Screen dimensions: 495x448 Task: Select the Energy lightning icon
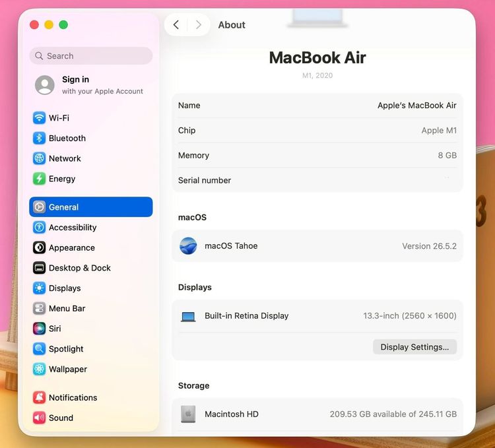(39, 179)
